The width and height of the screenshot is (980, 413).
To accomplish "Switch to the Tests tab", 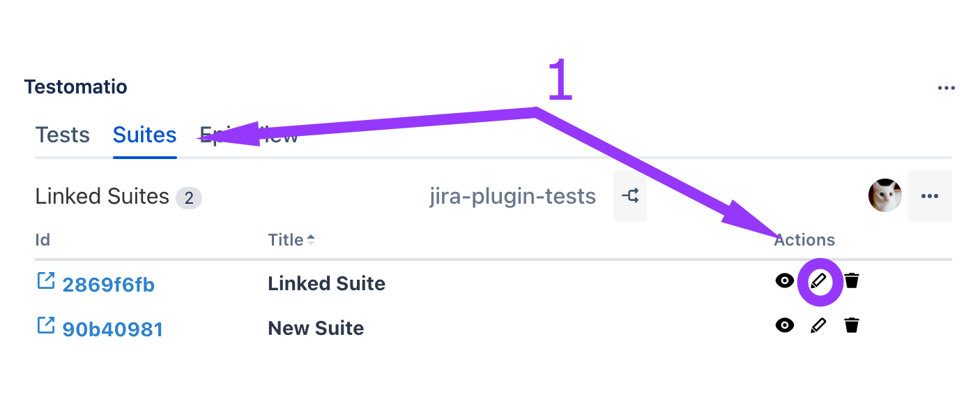I will (x=63, y=135).
